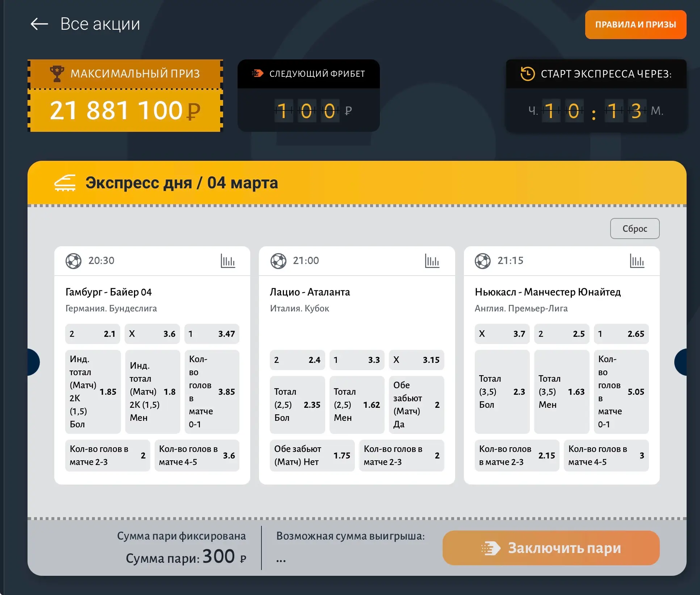
Task: Click soccer ball icon on 20:30 match
Action: point(74,261)
